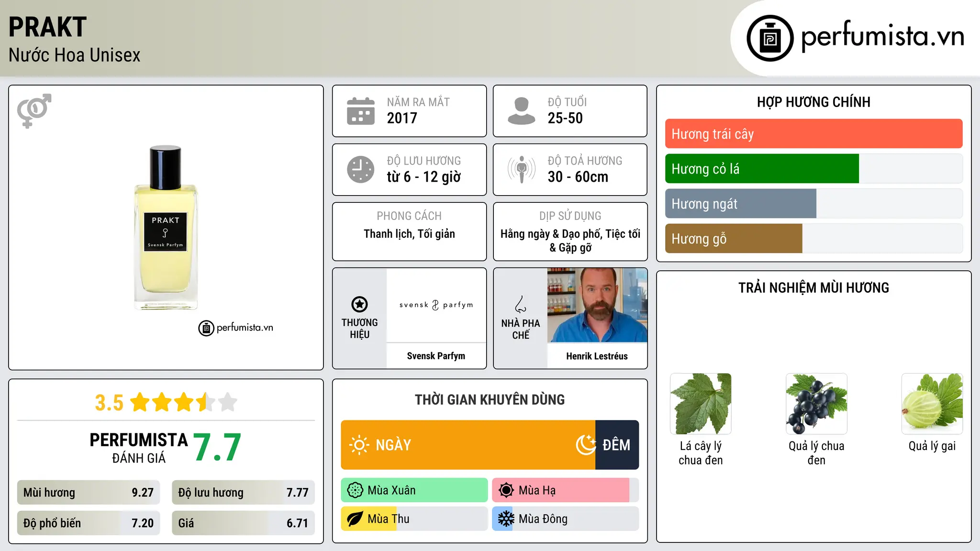Click the age range value 25-50

click(565, 118)
